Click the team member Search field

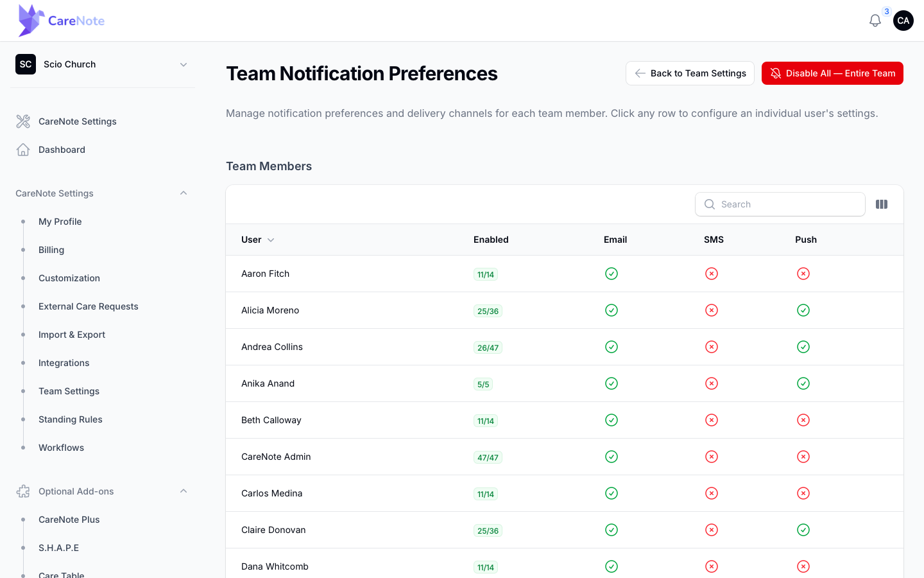[780, 204]
